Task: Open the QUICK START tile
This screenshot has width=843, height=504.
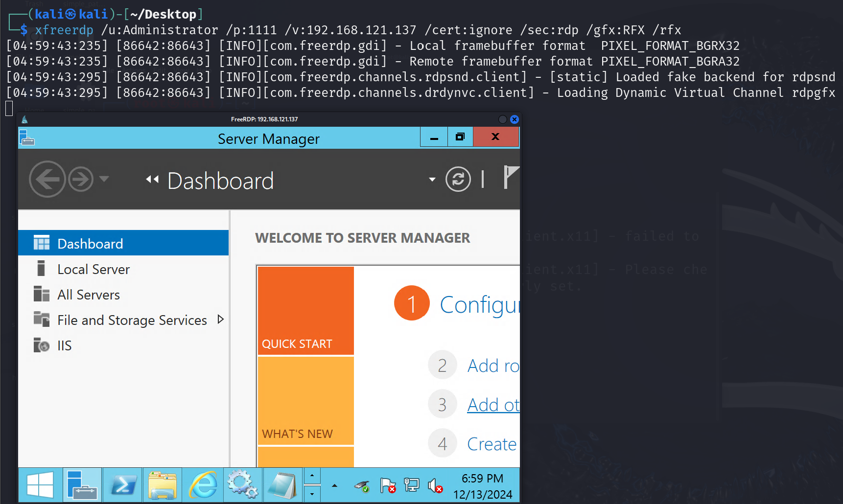Action: point(306,310)
